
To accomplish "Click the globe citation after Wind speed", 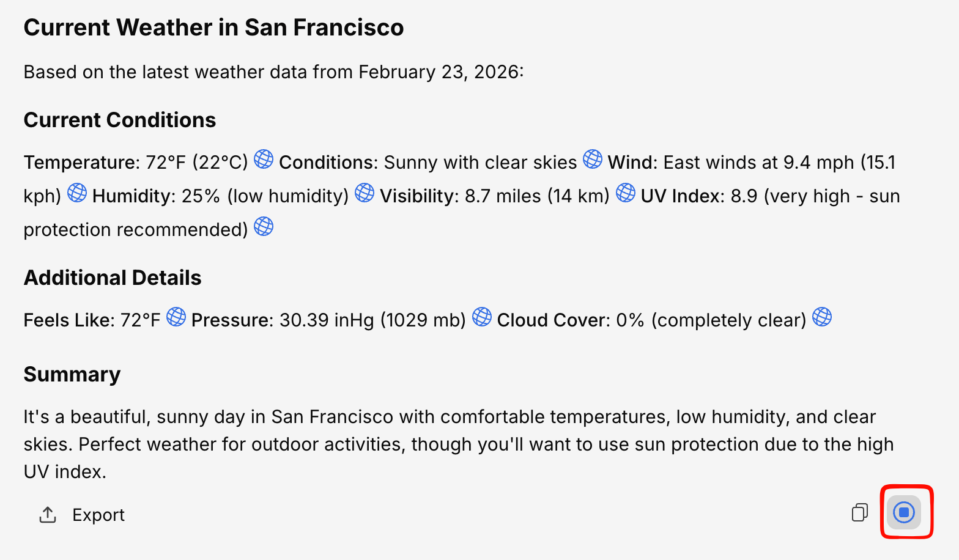I will point(77,193).
